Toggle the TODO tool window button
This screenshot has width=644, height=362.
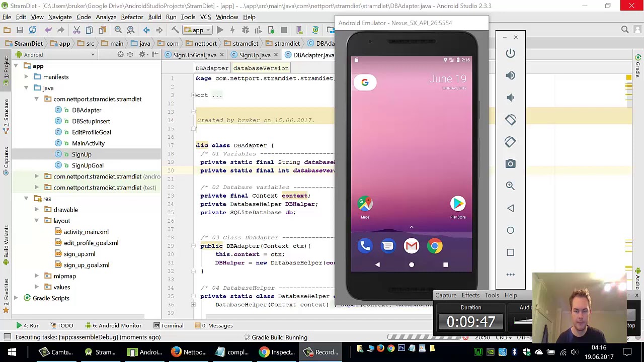tap(61, 326)
